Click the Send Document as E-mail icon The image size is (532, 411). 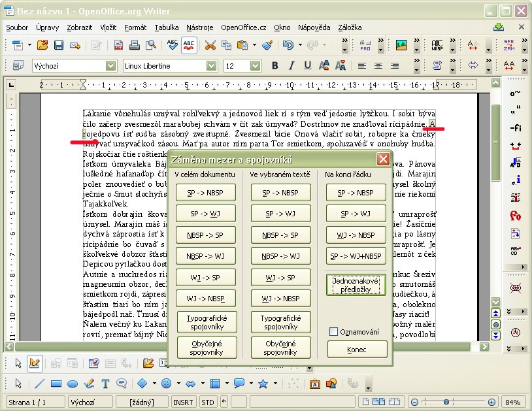[75, 45]
